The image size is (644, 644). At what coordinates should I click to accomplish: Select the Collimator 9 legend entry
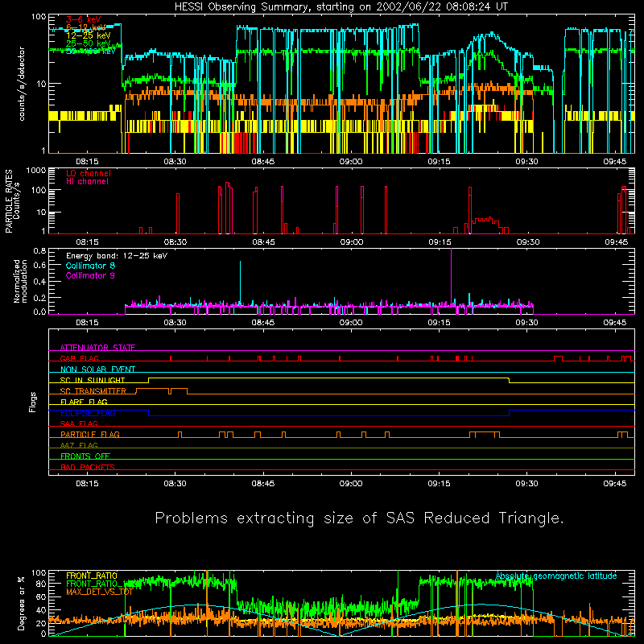[90, 275]
